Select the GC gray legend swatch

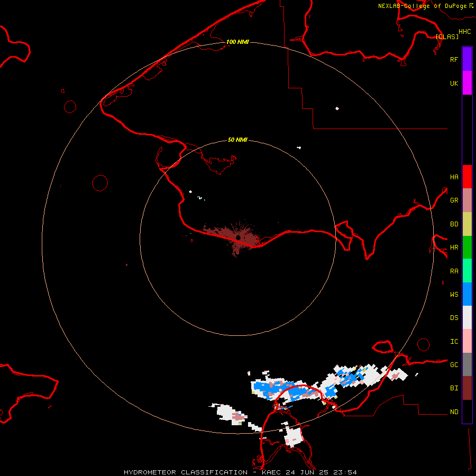tap(467, 364)
